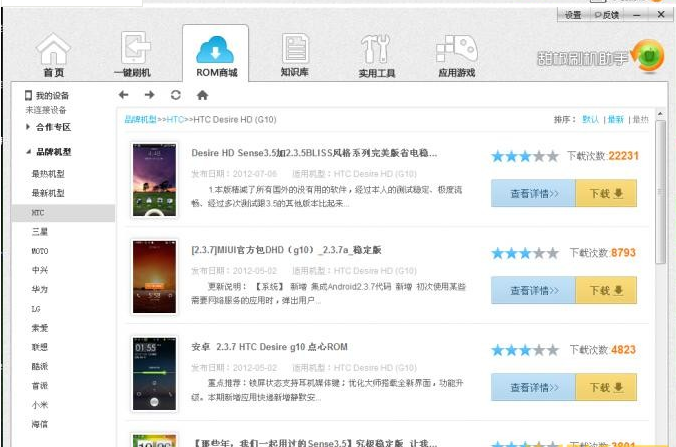Open the 首页 home tab
Screen dimensions: 676x447
pyautogui.click(x=53, y=55)
